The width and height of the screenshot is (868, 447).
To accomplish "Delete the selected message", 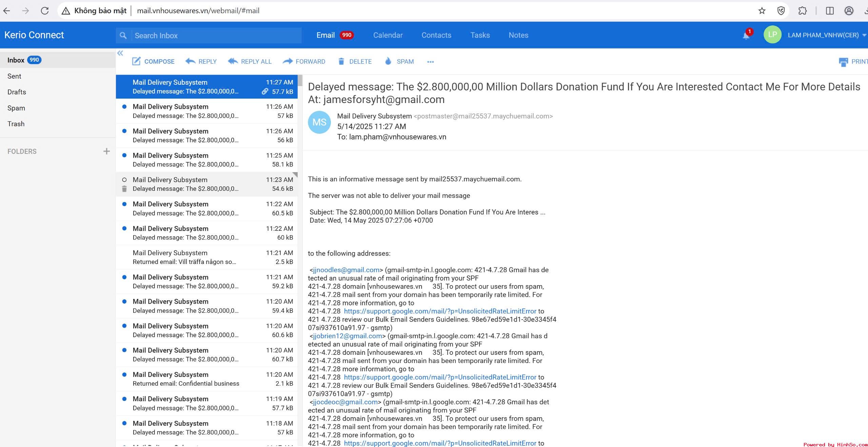I will click(x=355, y=61).
